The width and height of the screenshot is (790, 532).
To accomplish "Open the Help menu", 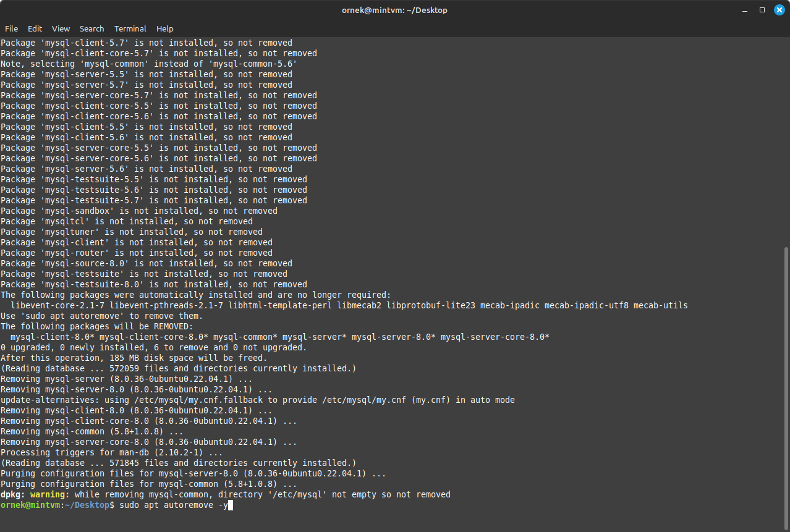I will tap(164, 28).
